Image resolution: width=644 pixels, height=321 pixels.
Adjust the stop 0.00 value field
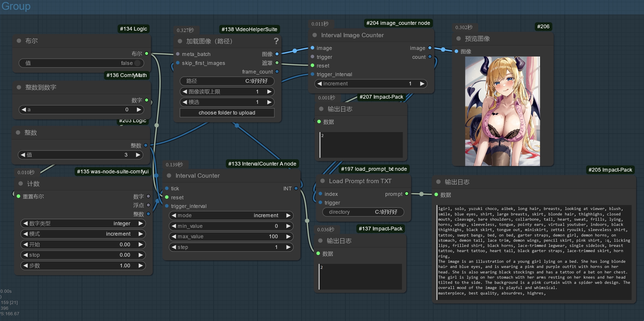[x=83, y=255]
